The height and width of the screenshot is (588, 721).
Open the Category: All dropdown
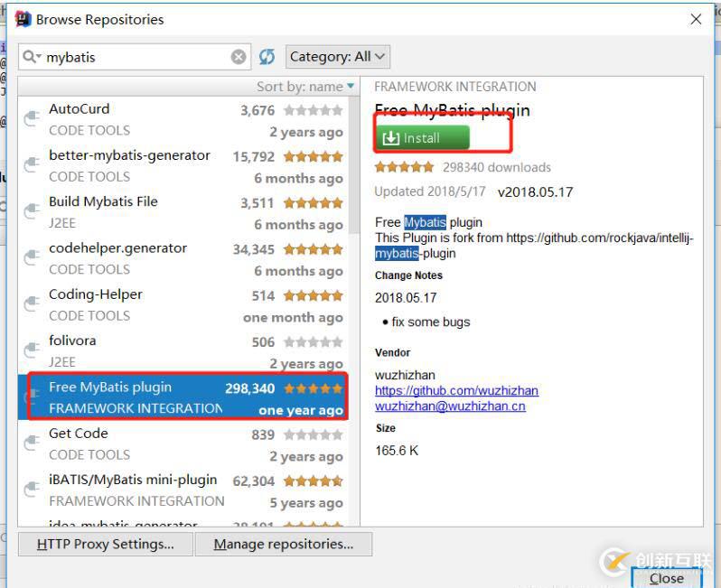click(x=338, y=57)
